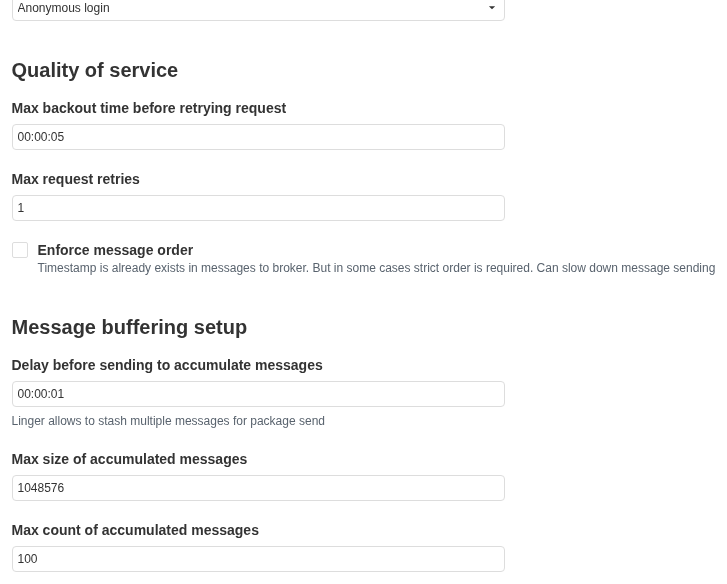Select the Delay before sending to accumulate messages label
The width and height of the screenshot is (727, 584).
point(167,365)
